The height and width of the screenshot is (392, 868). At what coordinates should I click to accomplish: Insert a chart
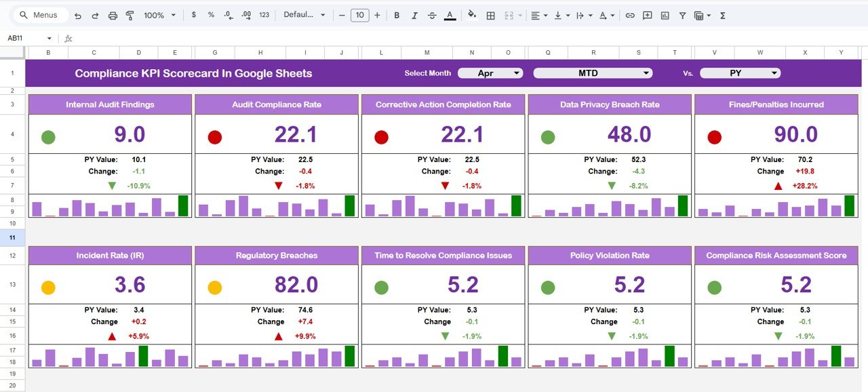click(665, 15)
